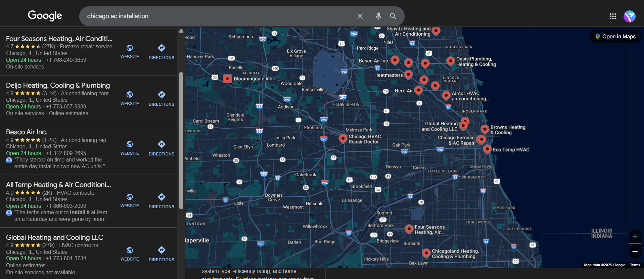Click the search query input field
Screen dimensions: 644x279
(x=218, y=16)
